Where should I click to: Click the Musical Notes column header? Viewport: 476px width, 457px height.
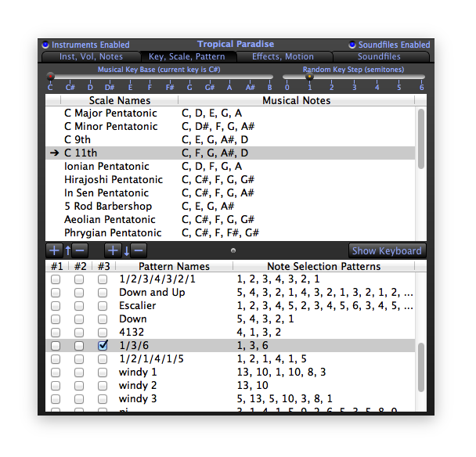[x=296, y=100]
